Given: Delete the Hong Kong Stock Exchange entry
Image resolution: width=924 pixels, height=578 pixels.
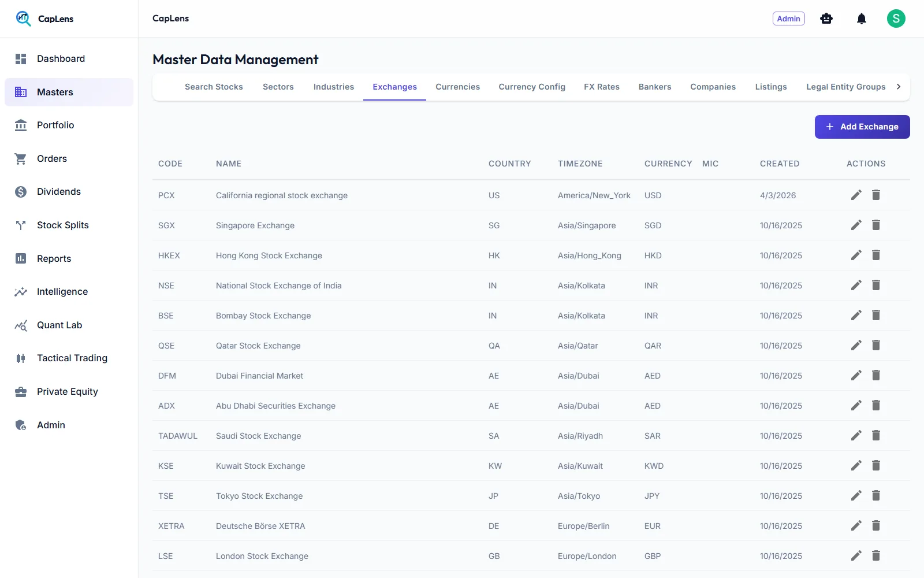Looking at the screenshot, I should [876, 255].
